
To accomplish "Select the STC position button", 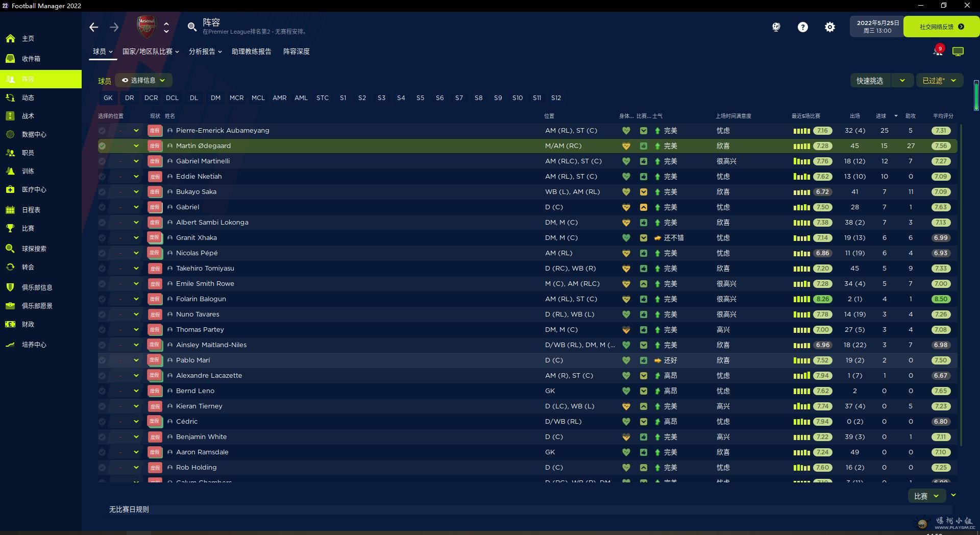I will (323, 98).
